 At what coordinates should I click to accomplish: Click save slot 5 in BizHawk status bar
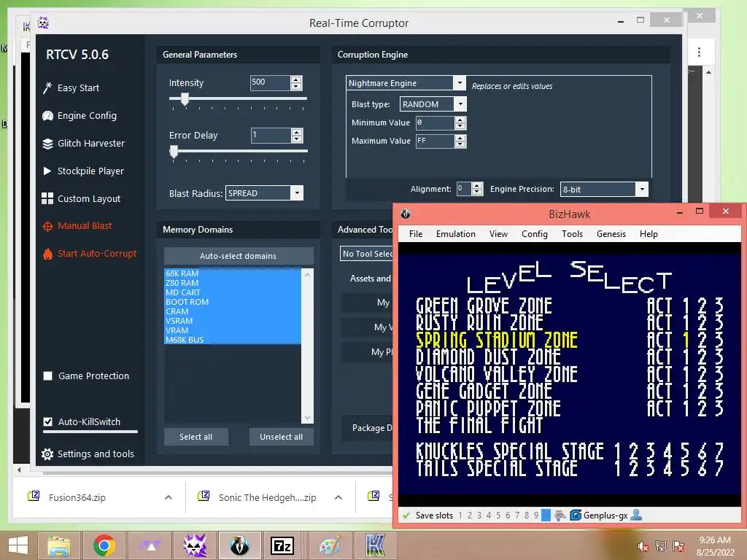pyautogui.click(x=498, y=516)
